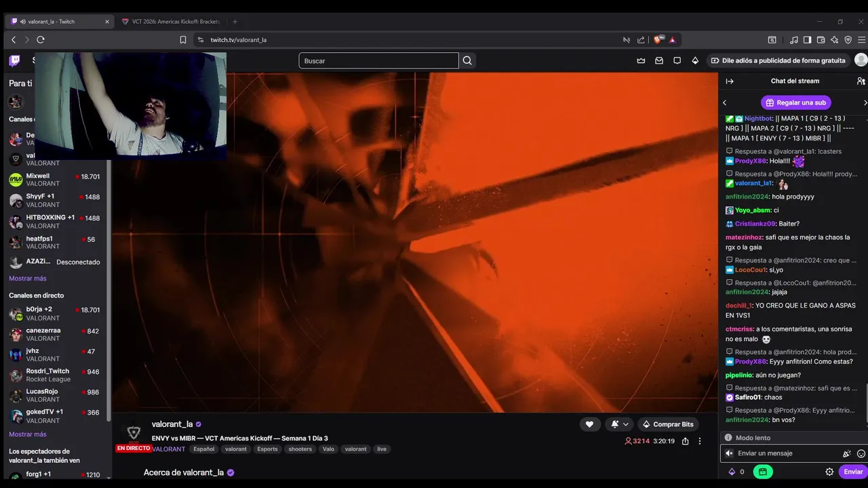Click the Get Bits diamond icon in top bar
Viewport: 868px width, 488px height.
coord(695,61)
